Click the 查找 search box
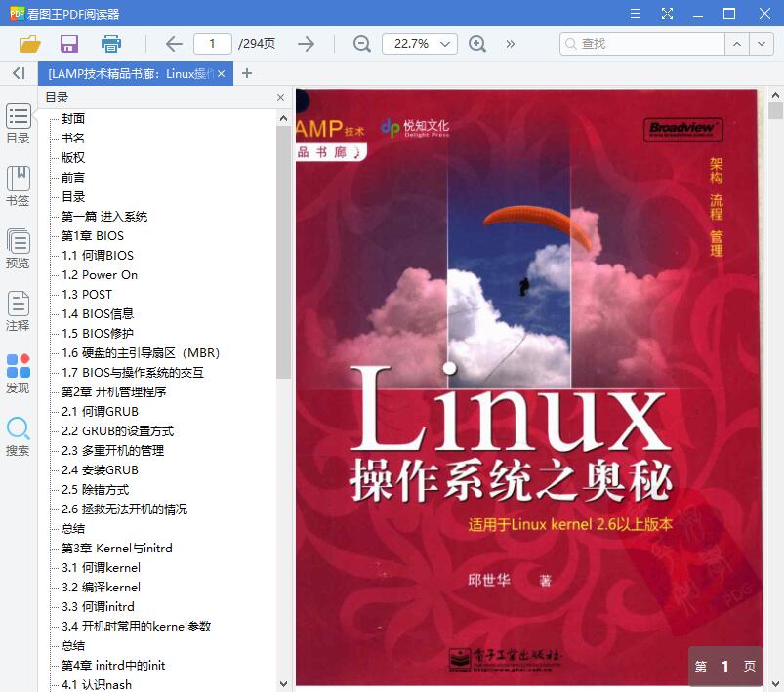784x692 pixels. 642,44
